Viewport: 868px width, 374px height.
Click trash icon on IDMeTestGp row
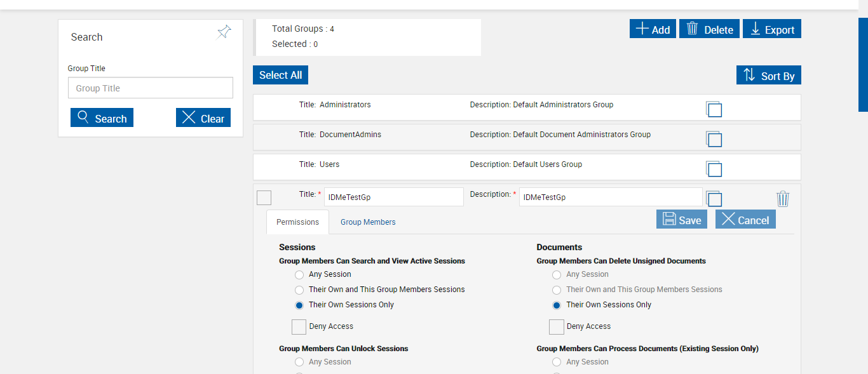[x=783, y=199]
